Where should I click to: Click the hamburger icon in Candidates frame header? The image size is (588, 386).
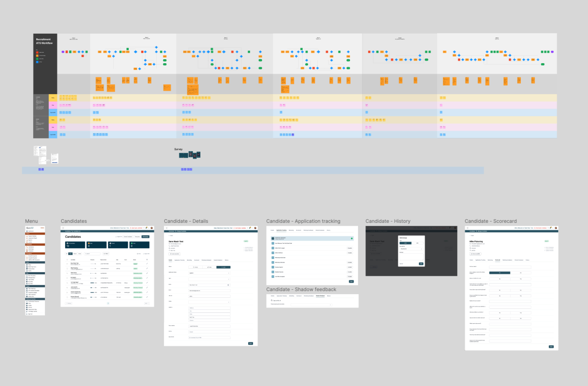point(63,228)
